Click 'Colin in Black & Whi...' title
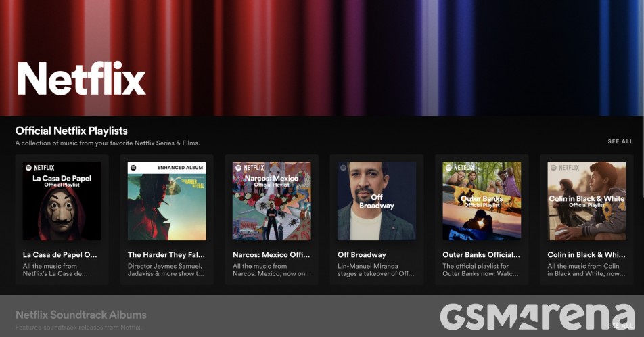 (x=586, y=255)
